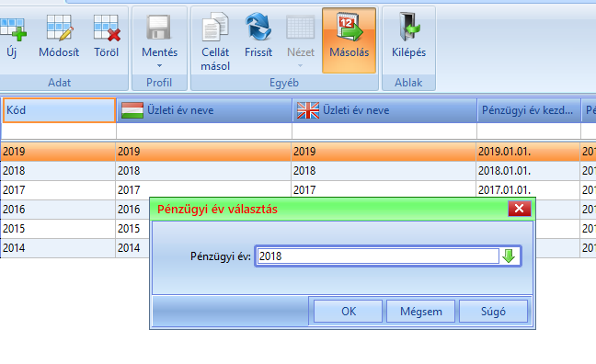This screenshot has height=364, width=596.
Task: Click the Cellát másol copy icon
Action: tap(215, 28)
